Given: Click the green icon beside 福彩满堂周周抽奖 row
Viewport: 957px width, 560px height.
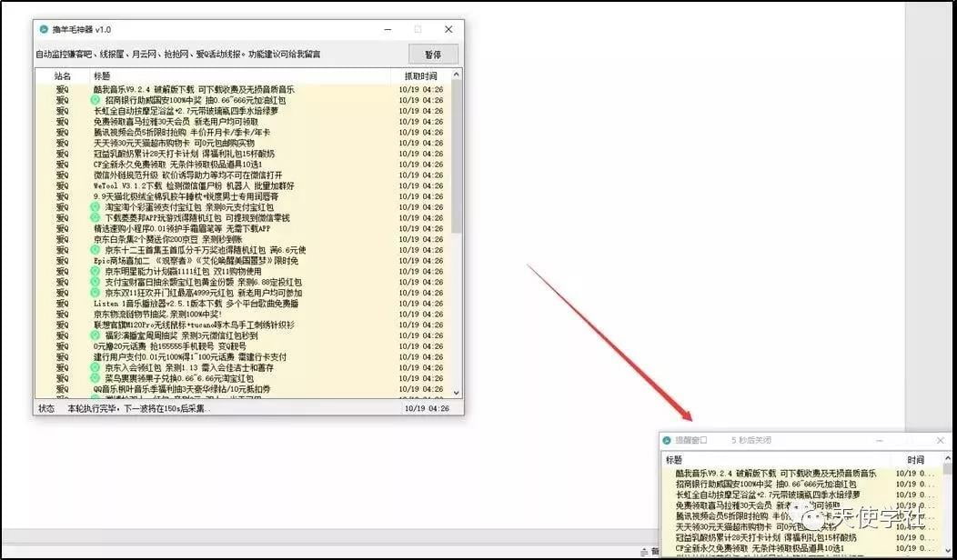Looking at the screenshot, I should pyautogui.click(x=96, y=335).
